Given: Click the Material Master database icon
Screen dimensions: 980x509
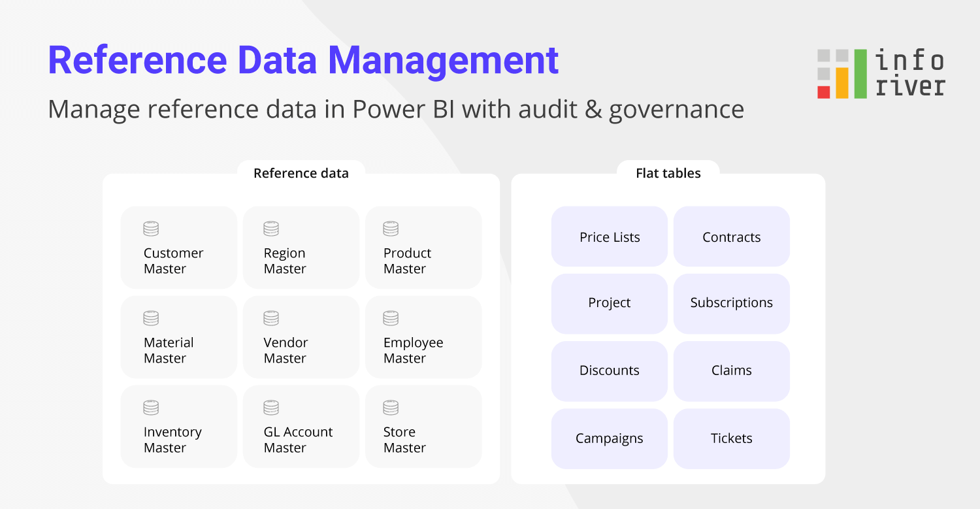Looking at the screenshot, I should point(150,318).
